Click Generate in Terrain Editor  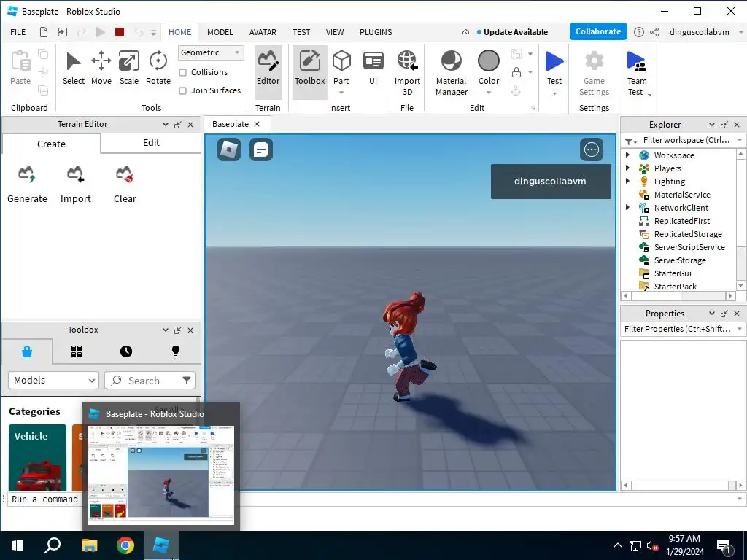coord(27,184)
